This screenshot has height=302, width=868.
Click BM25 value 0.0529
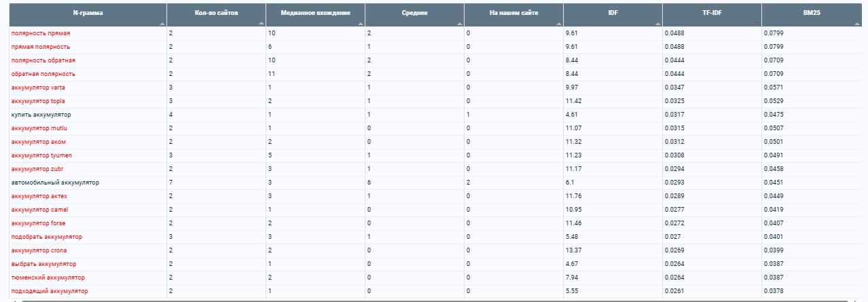tap(774, 101)
